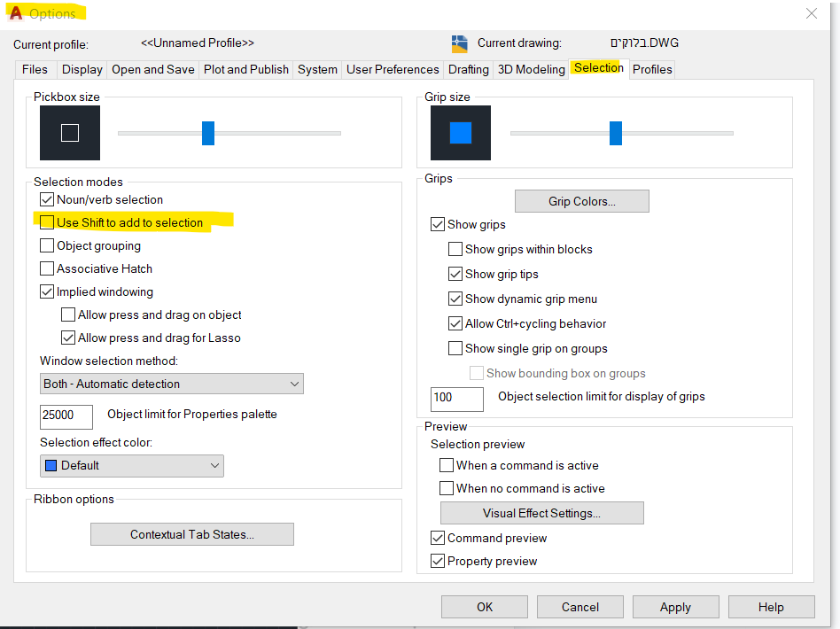Viewport: 840px width, 629px height.
Task: Check Associative Hatch option
Action: [48, 268]
